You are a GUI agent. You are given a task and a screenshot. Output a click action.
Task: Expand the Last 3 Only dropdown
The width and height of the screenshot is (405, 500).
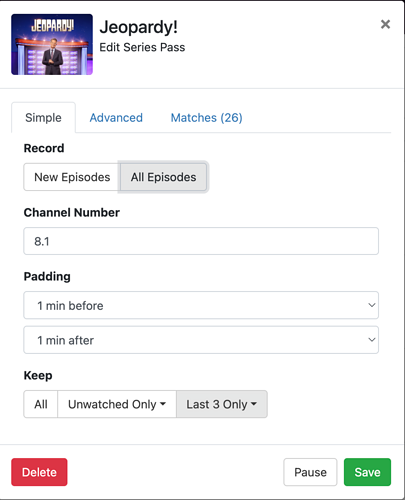coord(222,404)
